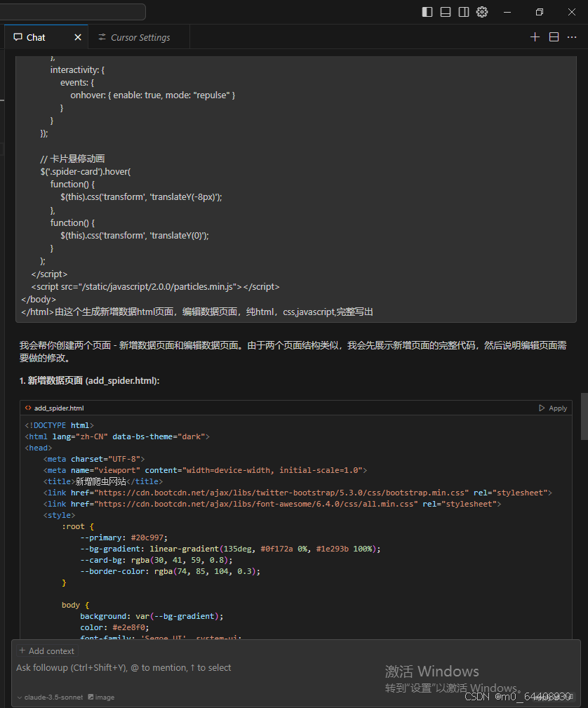Click the bootstrap.min.css link line
Viewport: 588px width, 708px height.
tap(298, 493)
